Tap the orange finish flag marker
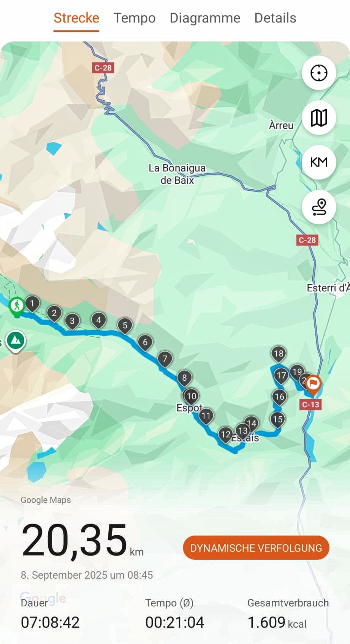 tap(313, 384)
